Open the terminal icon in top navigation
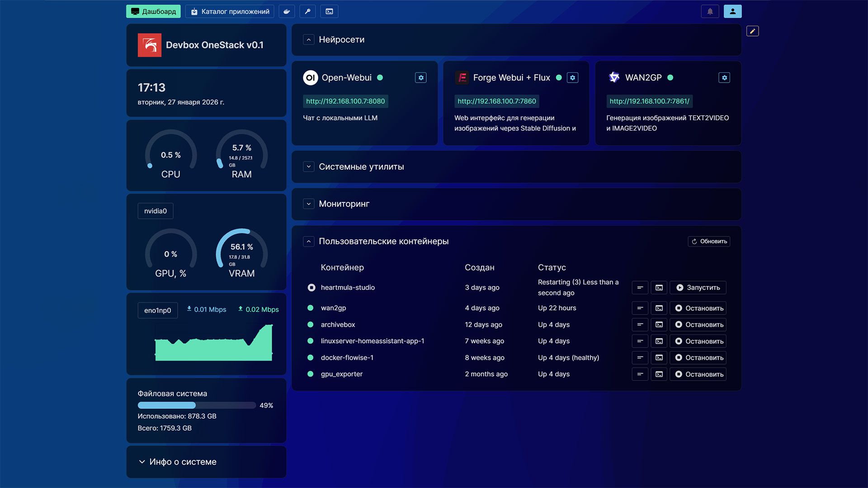This screenshot has height=488, width=868. point(329,11)
